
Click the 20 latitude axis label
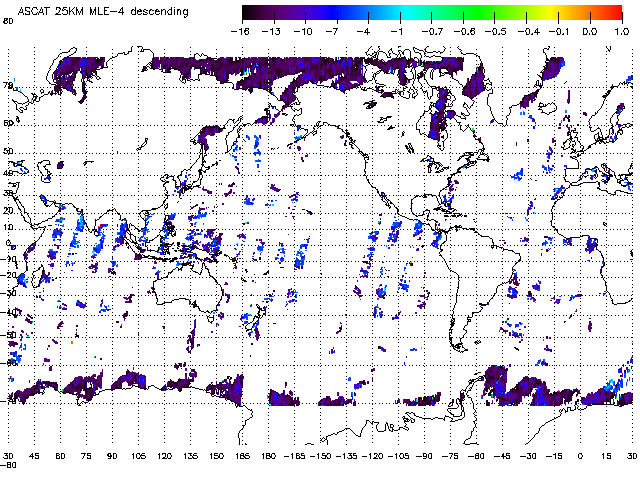pyautogui.click(x=8, y=211)
